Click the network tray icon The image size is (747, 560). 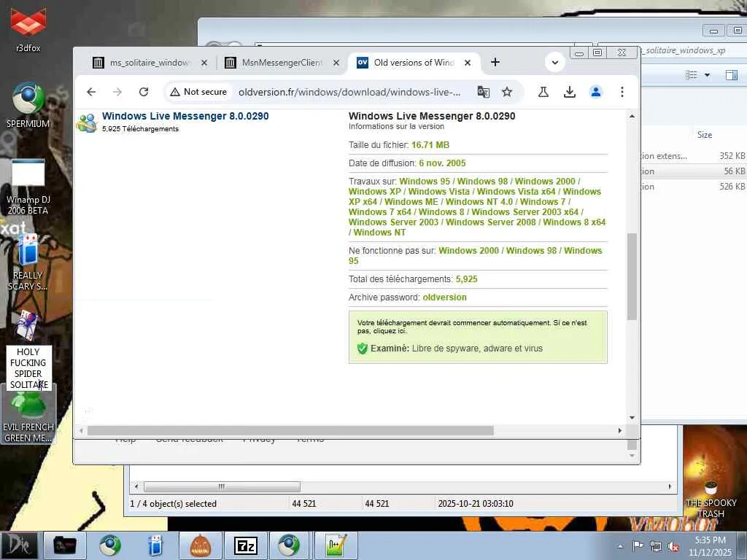pos(656,547)
